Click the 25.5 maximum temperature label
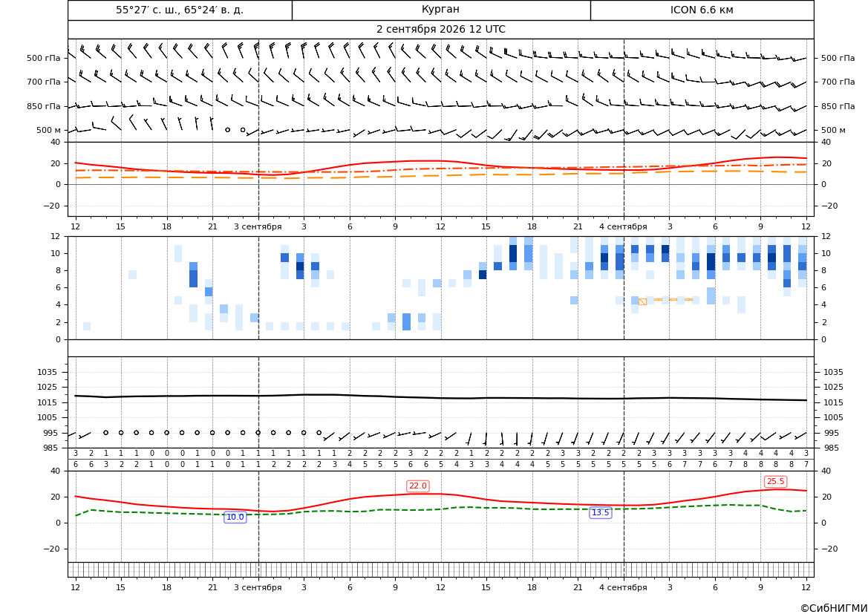The height and width of the screenshot is (614, 868). [x=775, y=482]
